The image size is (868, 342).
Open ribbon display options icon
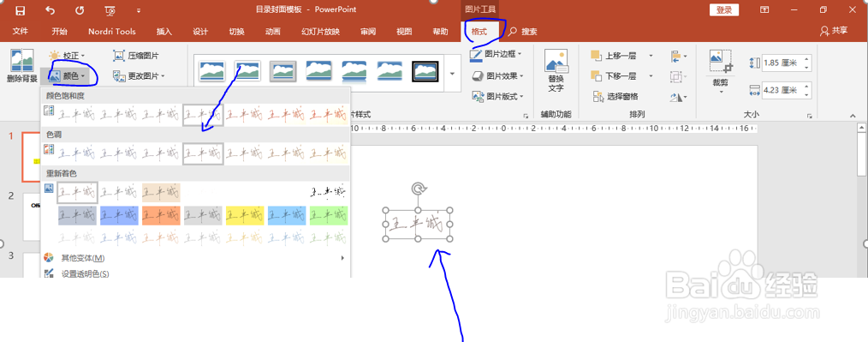coord(764,10)
